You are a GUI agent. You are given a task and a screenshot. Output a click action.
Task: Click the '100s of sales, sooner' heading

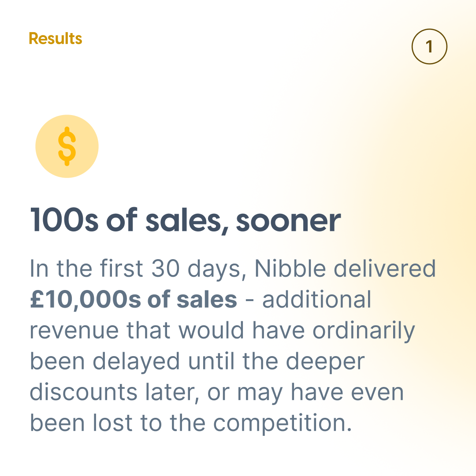tap(186, 220)
